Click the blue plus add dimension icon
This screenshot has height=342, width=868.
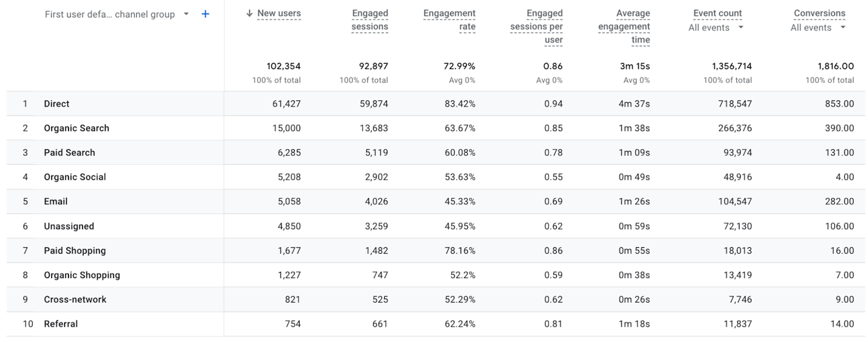point(205,14)
